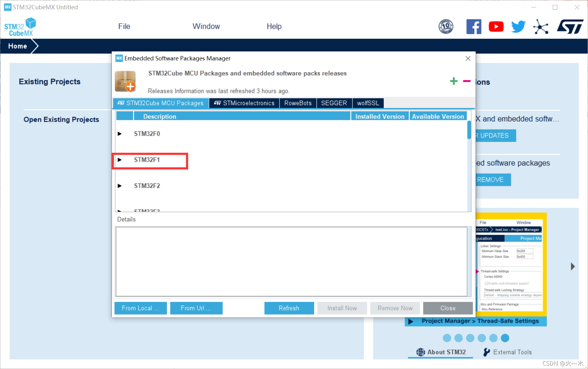The image size is (588, 369).
Task: Open the Facebook icon link
Action: [474, 27]
